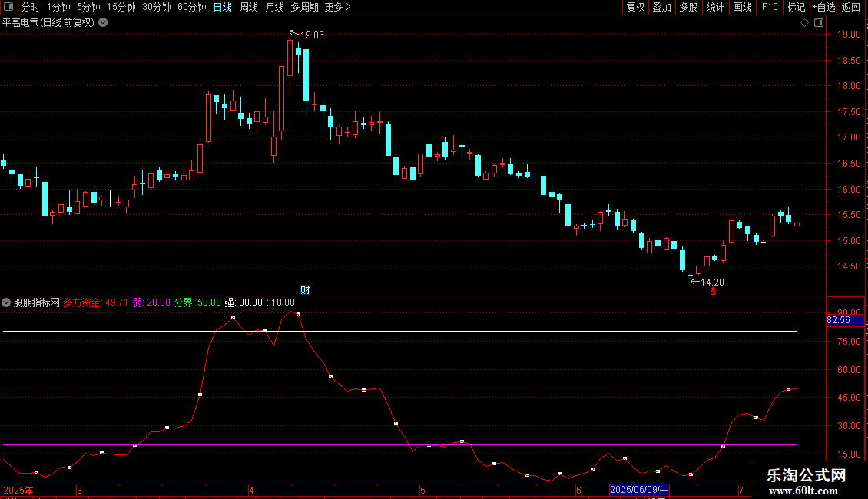Click the 财 financial marker icon
Image resolution: width=868 pixels, height=499 pixels.
coord(305,290)
